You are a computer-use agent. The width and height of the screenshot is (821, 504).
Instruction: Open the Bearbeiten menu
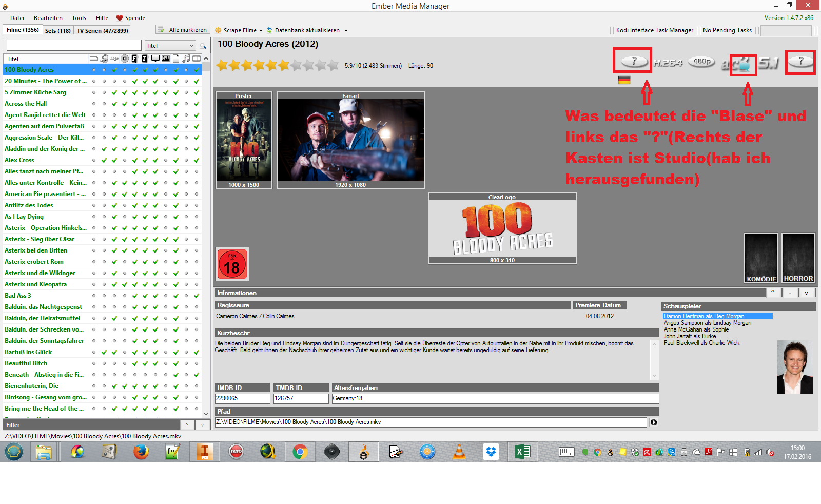tap(48, 18)
